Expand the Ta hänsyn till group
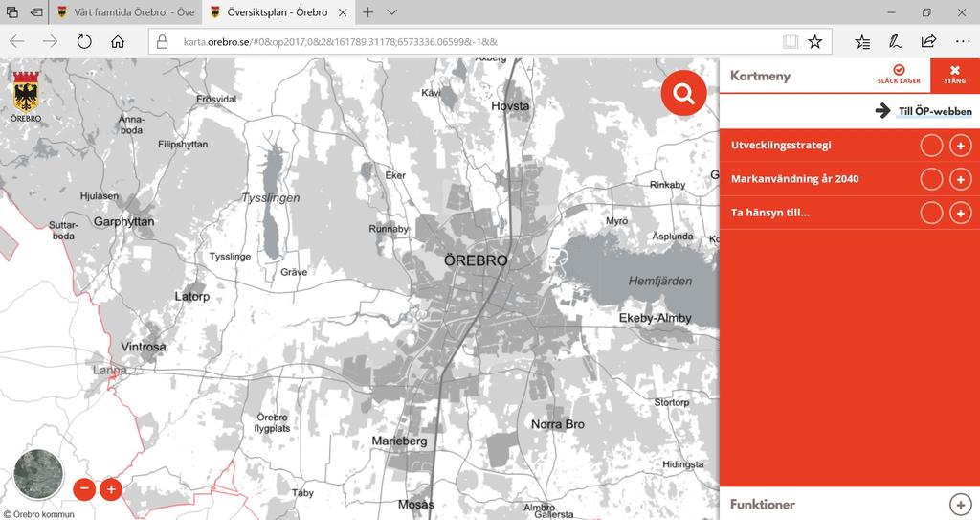 coord(961,214)
